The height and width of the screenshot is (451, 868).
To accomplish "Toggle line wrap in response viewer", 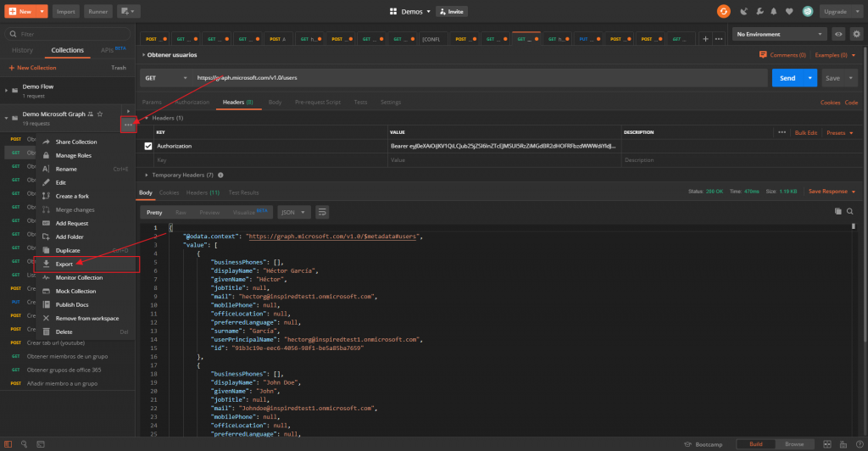I will (323, 212).
